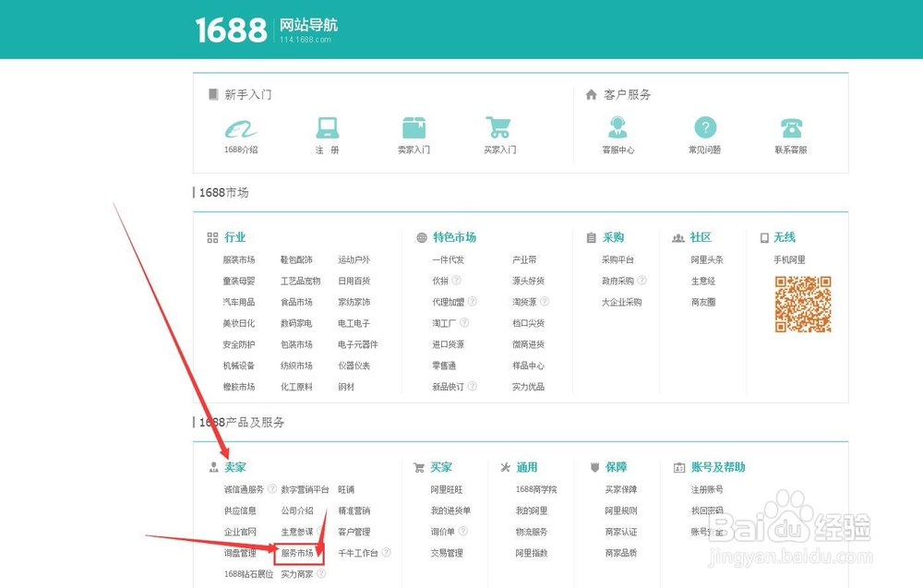Click the help icon next to 伙拼

click(456, 281)
